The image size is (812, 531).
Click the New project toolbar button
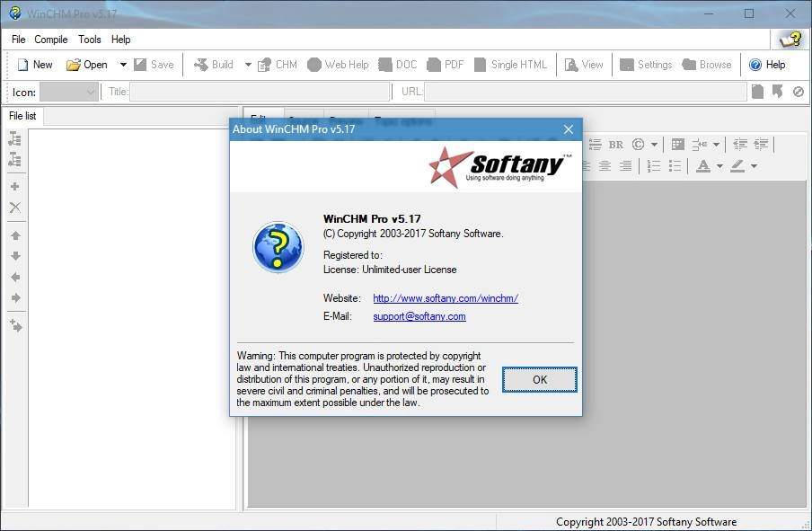[35, 65]
